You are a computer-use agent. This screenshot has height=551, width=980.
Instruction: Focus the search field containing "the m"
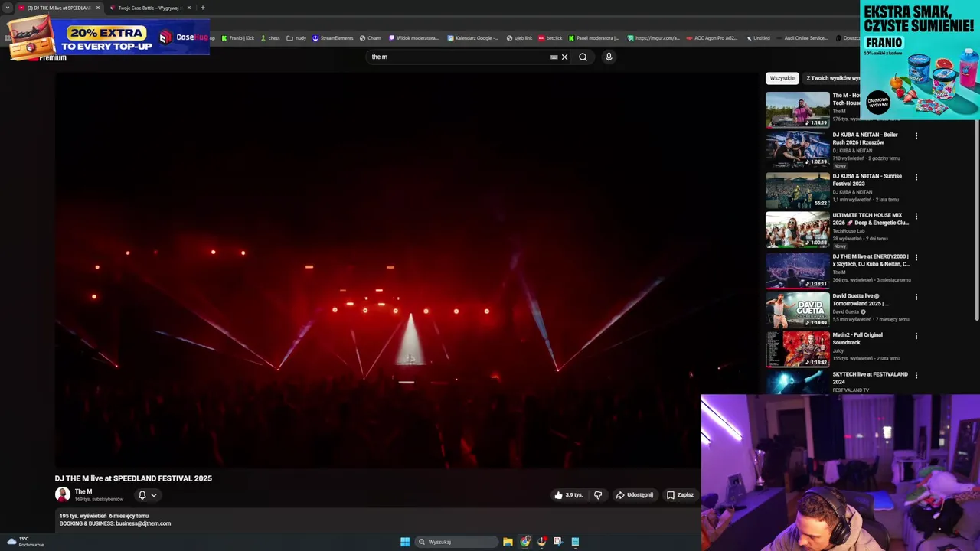pos(459,57)
